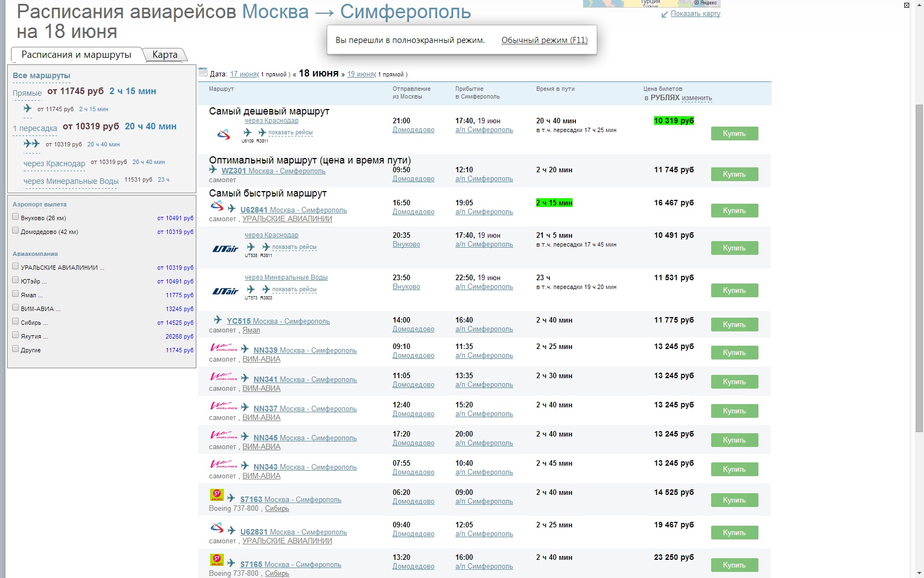Click the plane icon next to NN339
The height and width of the screenshot is (578, 924).
245,349
